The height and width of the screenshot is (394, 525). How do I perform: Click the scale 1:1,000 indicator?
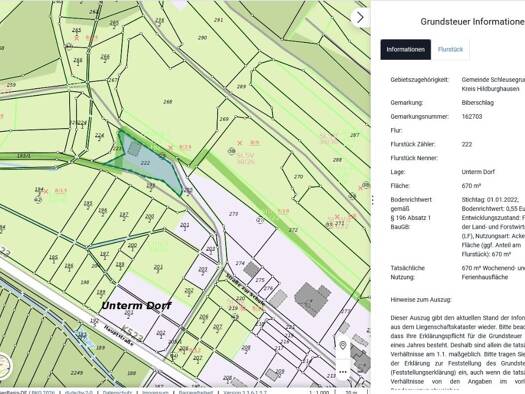click(x=318, y=392)
